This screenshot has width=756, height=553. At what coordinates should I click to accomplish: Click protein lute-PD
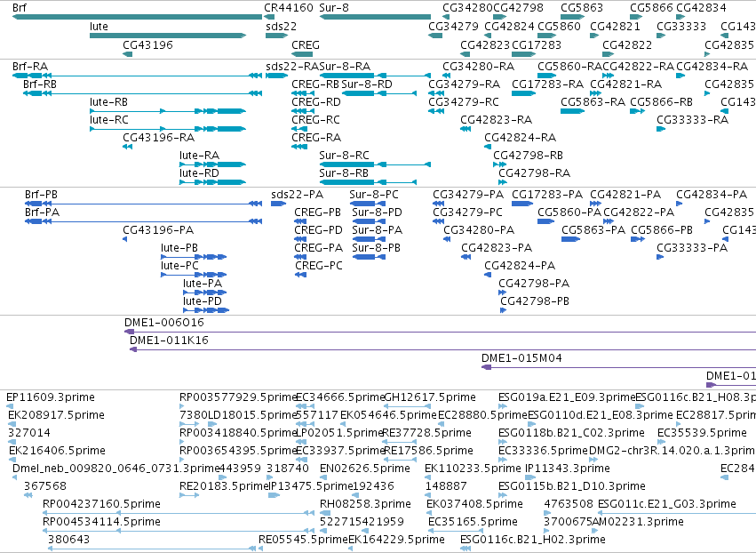206,310
